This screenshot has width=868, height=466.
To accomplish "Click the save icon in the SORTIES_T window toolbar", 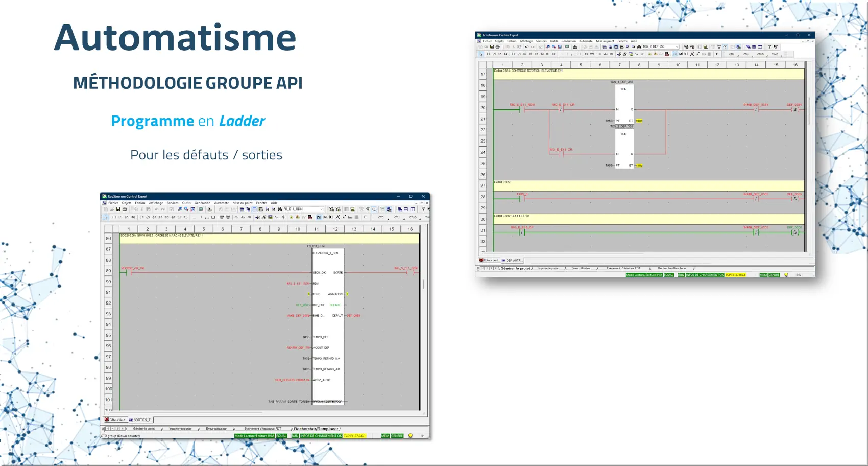I will [118, 209].
